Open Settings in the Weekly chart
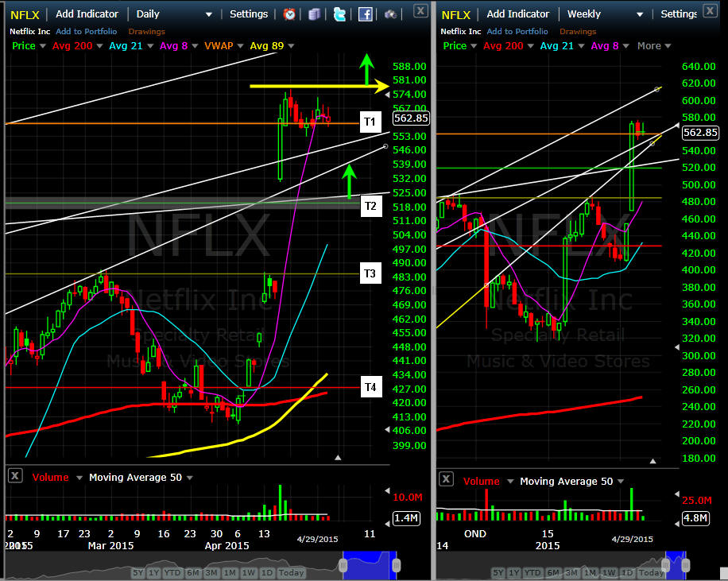Viewport: 728px width, 581px height. click(x=678, y=14)
